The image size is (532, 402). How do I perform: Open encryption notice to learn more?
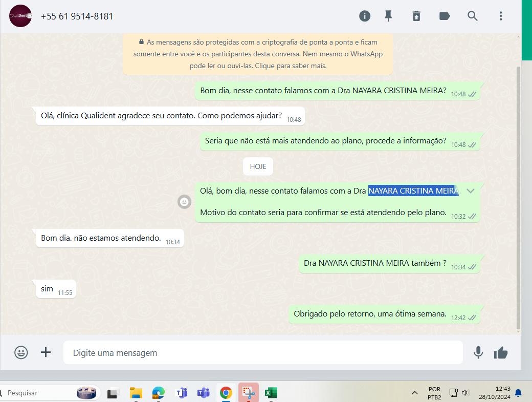coord(258,54)
